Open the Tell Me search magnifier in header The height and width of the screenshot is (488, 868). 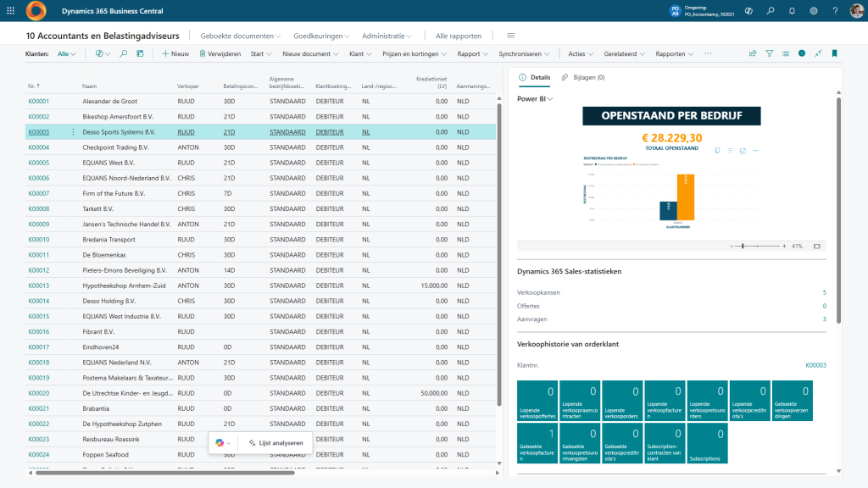coord(770,10)
